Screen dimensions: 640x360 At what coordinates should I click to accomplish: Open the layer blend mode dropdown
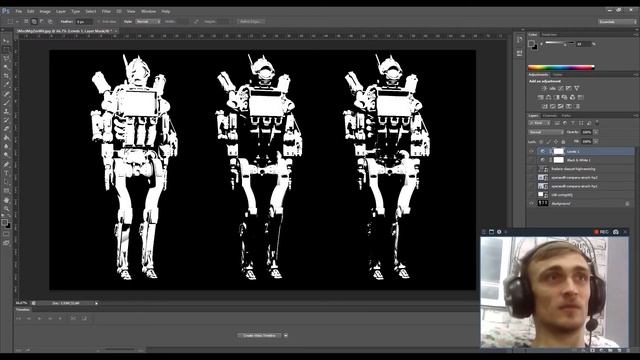(x=546, y=132)
